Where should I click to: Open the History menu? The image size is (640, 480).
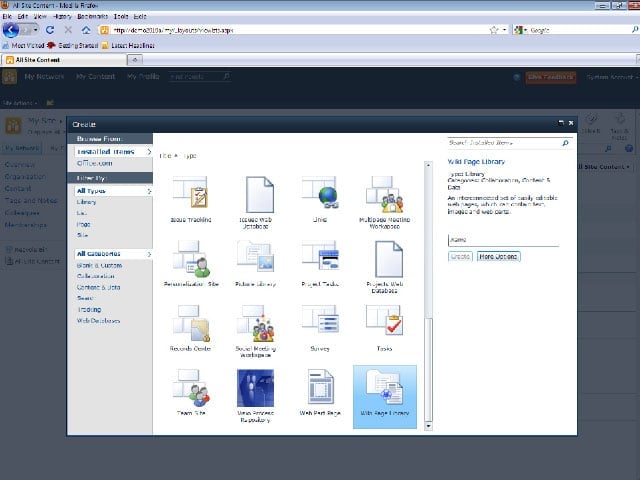[x=62, y=16]
